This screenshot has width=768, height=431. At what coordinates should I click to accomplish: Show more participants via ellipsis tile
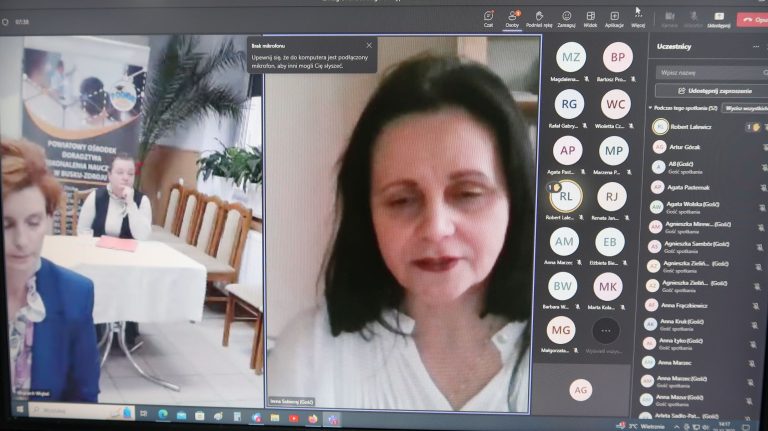coord(606,331)
